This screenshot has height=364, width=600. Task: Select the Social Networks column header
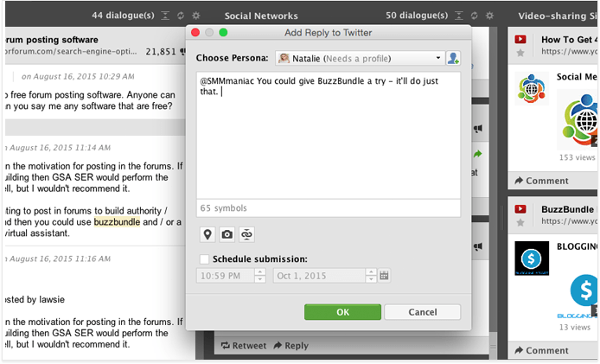click(x=261, y=16)
